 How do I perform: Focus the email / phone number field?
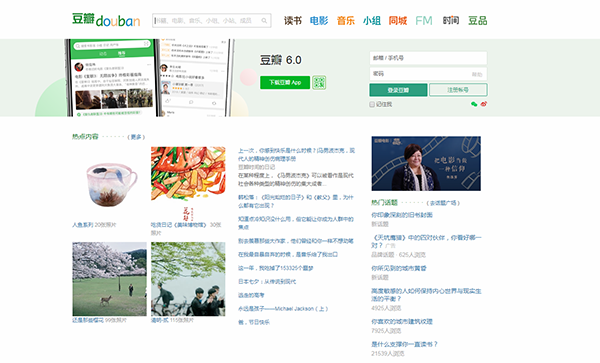[428, 58]
